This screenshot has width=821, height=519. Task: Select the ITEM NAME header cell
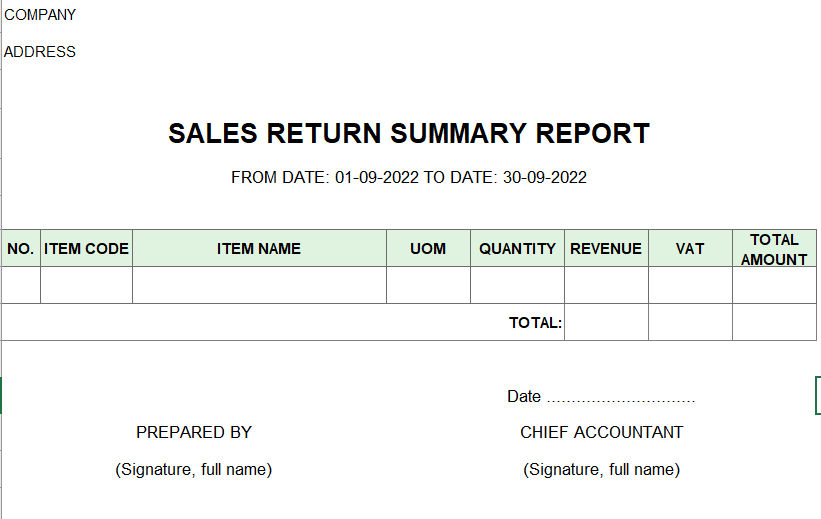(259, 248)
